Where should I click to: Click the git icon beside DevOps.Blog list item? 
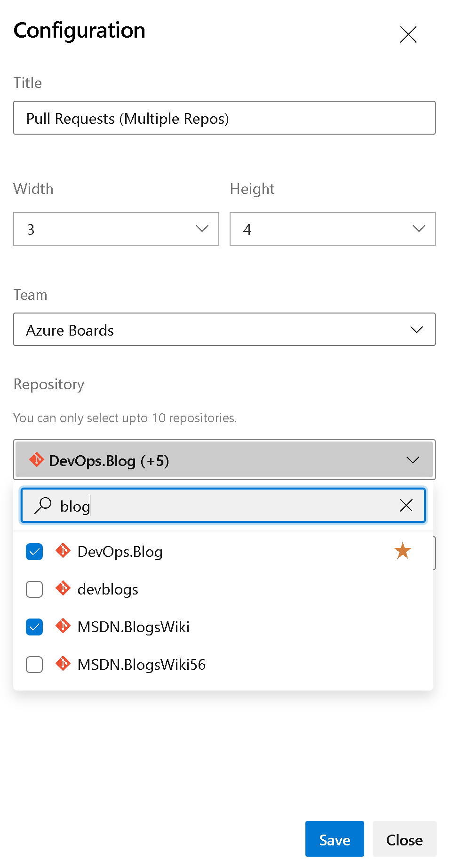click(x=63, y=551)
